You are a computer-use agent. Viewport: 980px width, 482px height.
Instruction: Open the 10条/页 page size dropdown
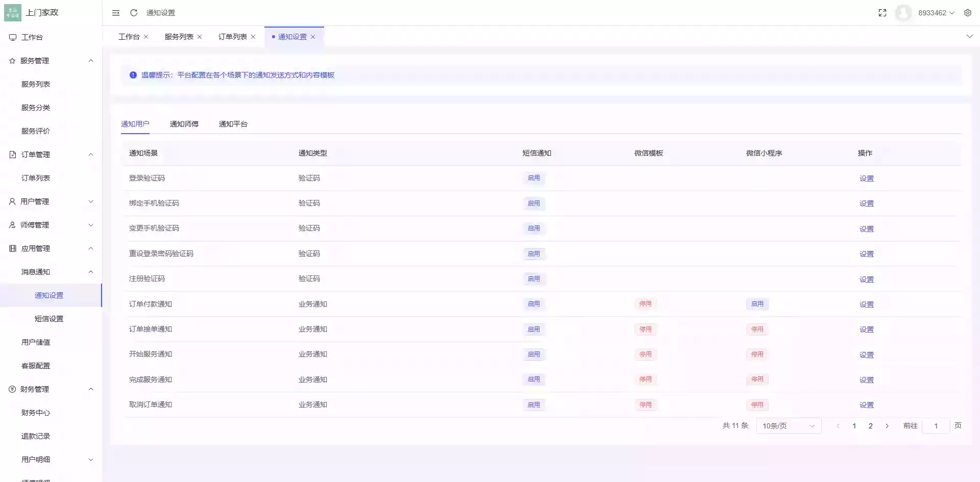click(x=788, y=425)
